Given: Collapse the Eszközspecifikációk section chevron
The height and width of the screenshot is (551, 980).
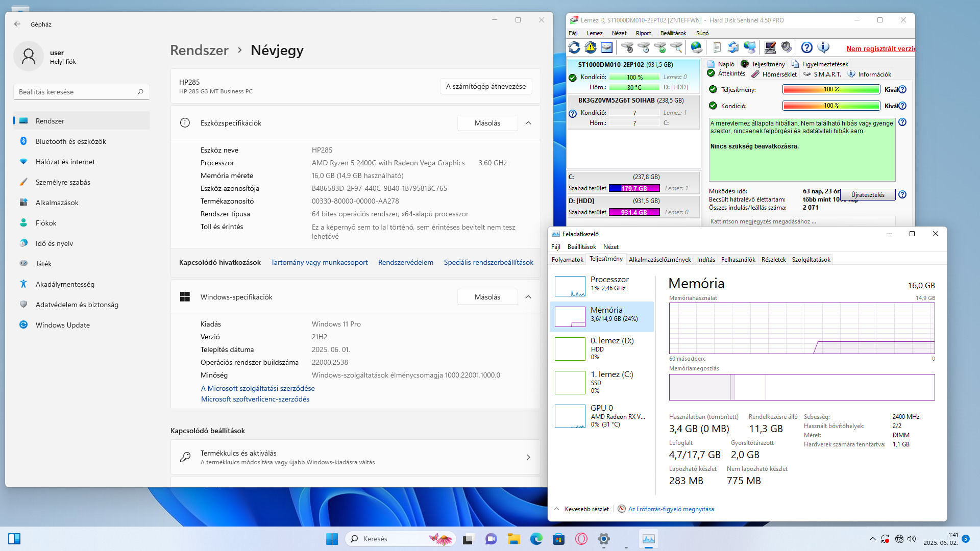Looking at the screenshot, I should 528,123.
